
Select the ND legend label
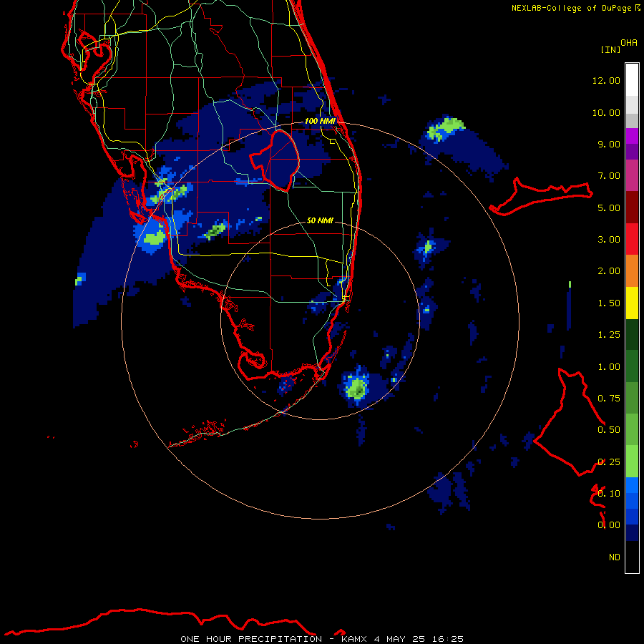tap(615, 557)
